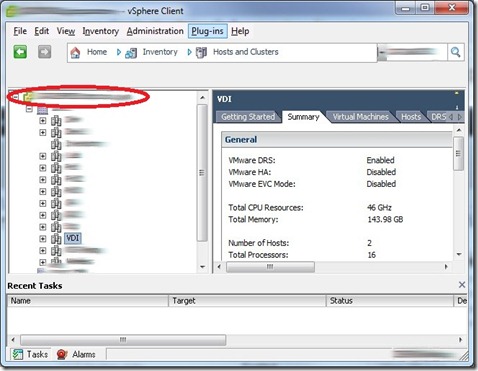Expand the VDI cluster node
This screenshot has height=371, width=478.
coord(43,239)
